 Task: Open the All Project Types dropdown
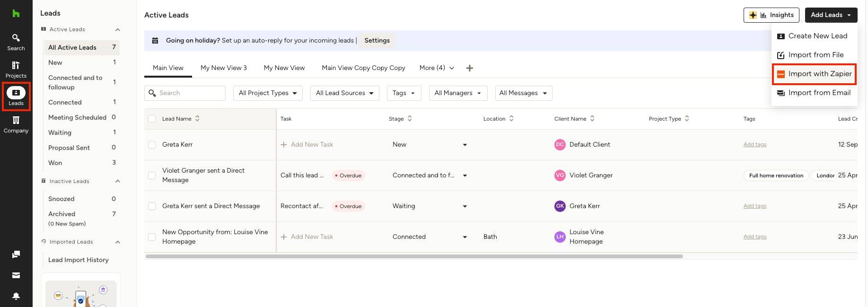point(268,93)
